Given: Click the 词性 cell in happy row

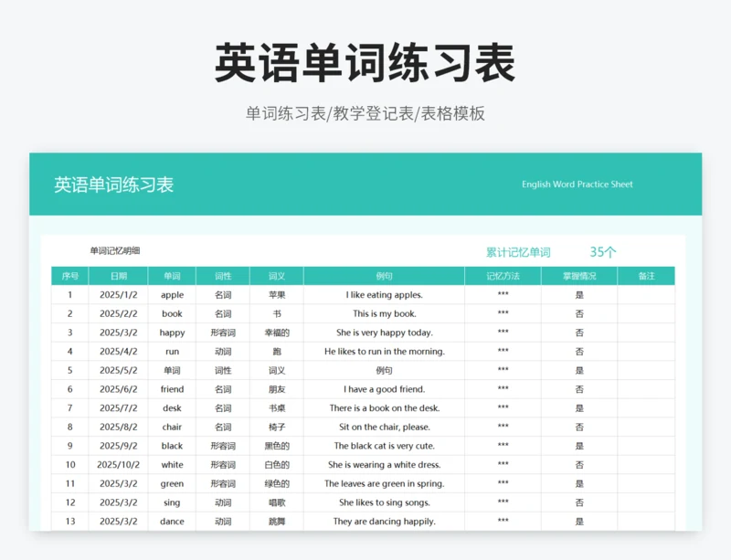Looking at the screenshot, I should (223, 333).
